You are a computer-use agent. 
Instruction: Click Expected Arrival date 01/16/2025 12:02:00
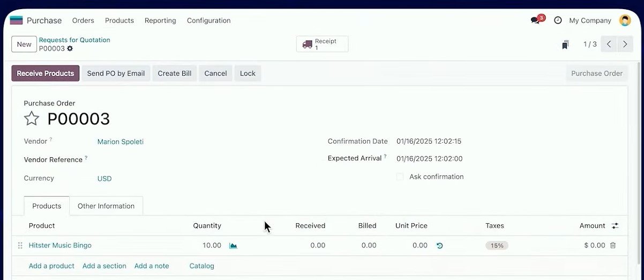pyautogui.click(x=430, y=159)
